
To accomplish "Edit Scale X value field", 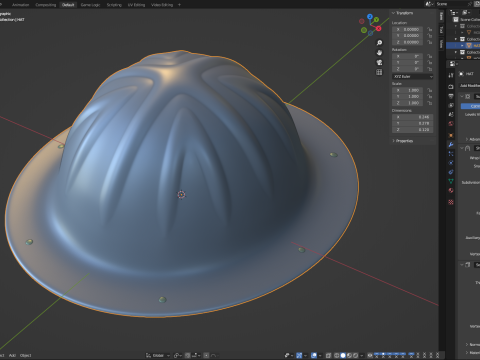I will pyautogui.click(x=407, y=90).
